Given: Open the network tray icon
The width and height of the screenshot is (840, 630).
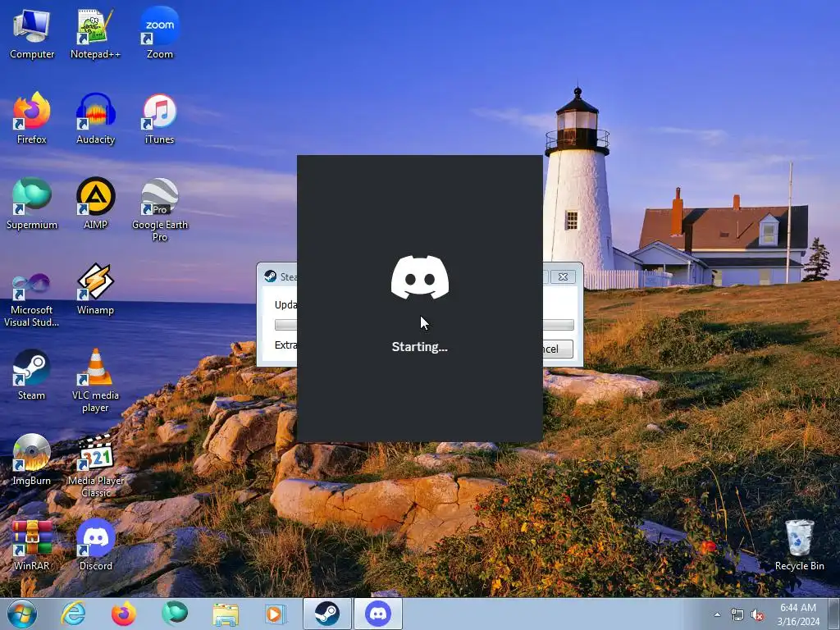Looking at the screenshot, I should tap(737, 614).
